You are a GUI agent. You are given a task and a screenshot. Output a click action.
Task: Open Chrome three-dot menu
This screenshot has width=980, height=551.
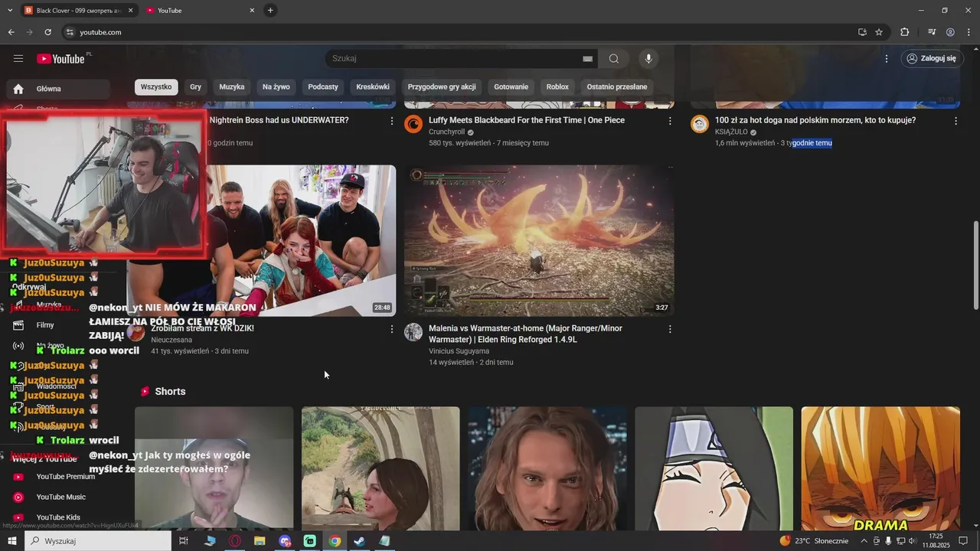969,32
